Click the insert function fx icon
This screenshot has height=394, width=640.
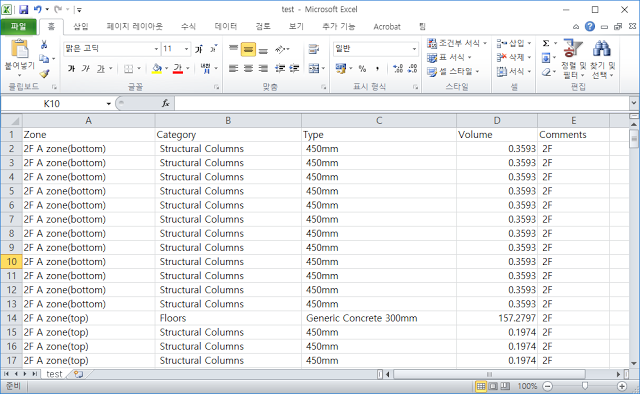(x=165, y=103)
